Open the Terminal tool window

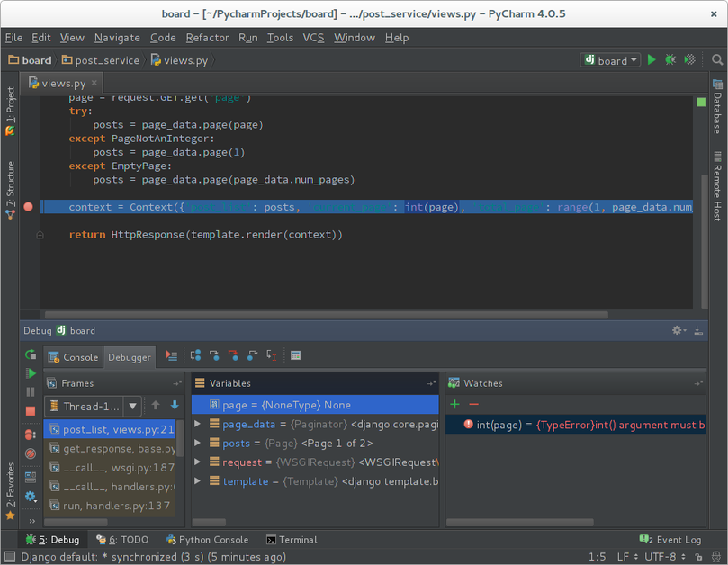292,540
